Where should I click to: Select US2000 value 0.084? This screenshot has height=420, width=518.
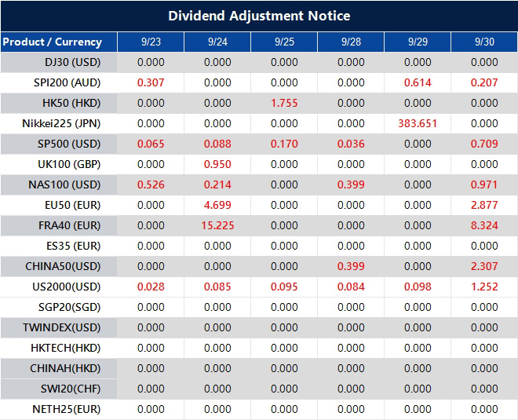point(351,287)
